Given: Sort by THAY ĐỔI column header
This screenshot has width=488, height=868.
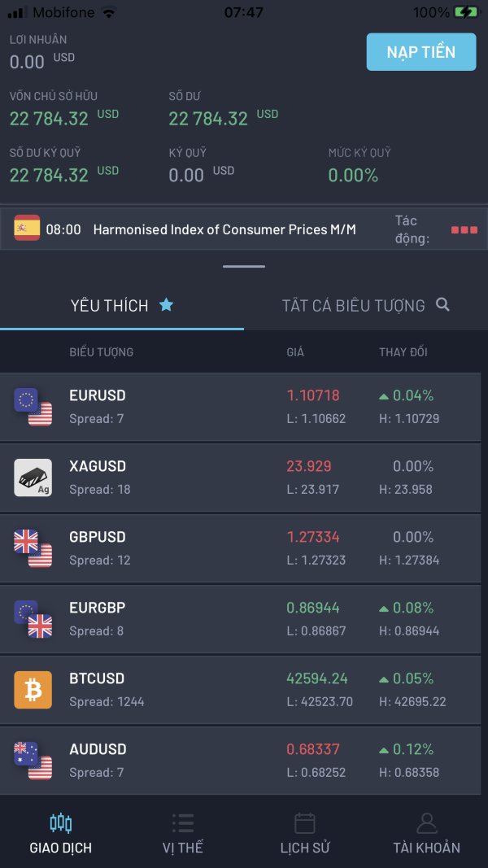Looking at the screenshot, I should click(x=403, y=351).
